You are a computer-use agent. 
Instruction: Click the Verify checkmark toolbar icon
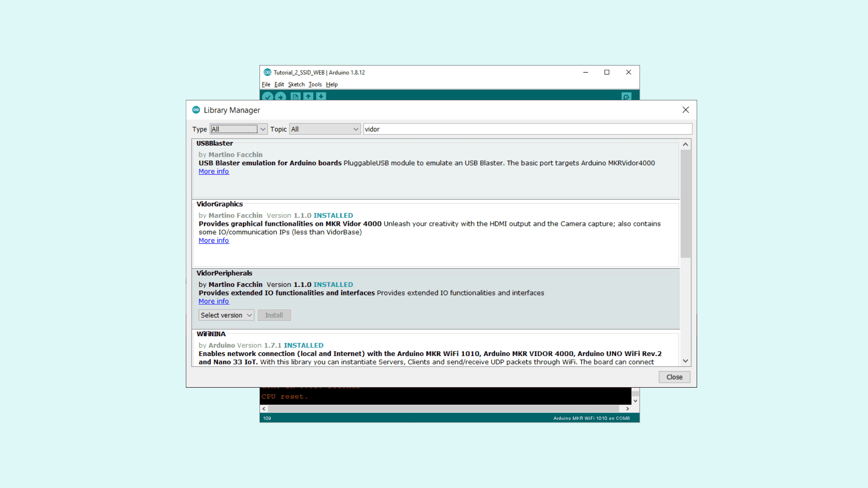[x=268, y=96]
